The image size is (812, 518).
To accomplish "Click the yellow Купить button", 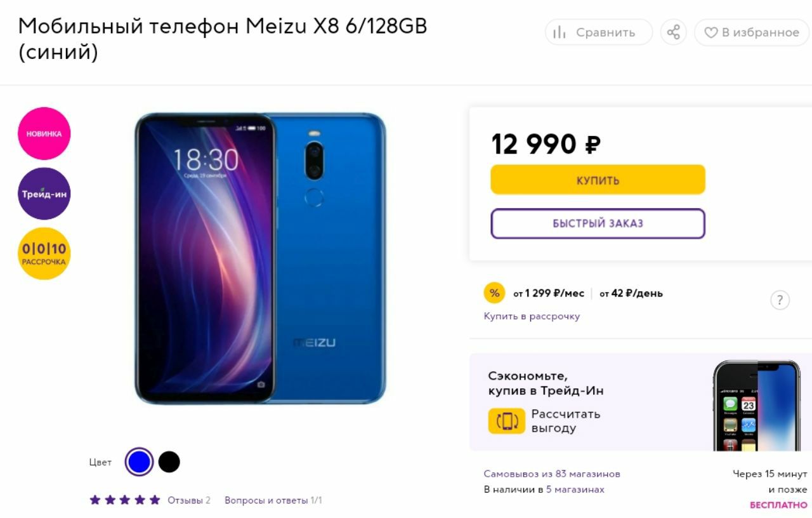I will 598,180.
